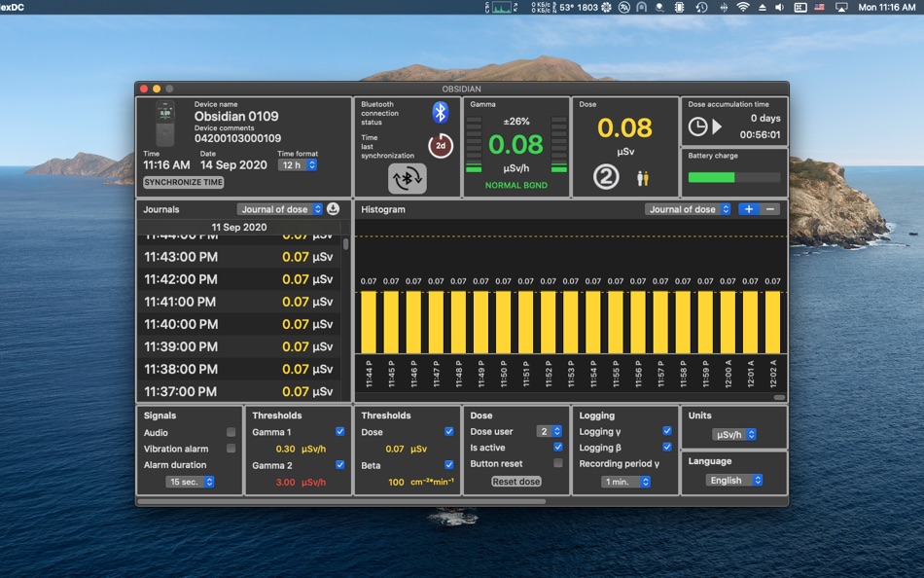Uncheck the Gamma 2 threshold checkbox
The height and width of the screenshot is (578, 924).
pos(339,465)
